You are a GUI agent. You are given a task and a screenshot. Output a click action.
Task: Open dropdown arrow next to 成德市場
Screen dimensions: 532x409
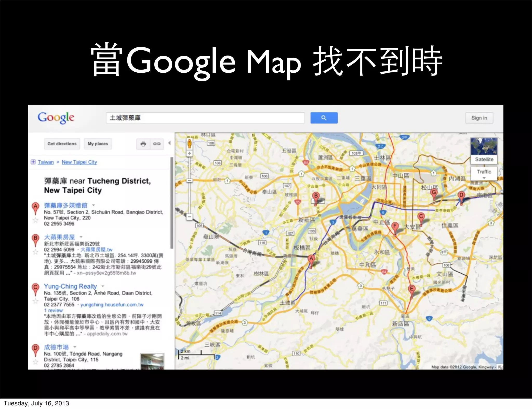[x=75, y=347]
